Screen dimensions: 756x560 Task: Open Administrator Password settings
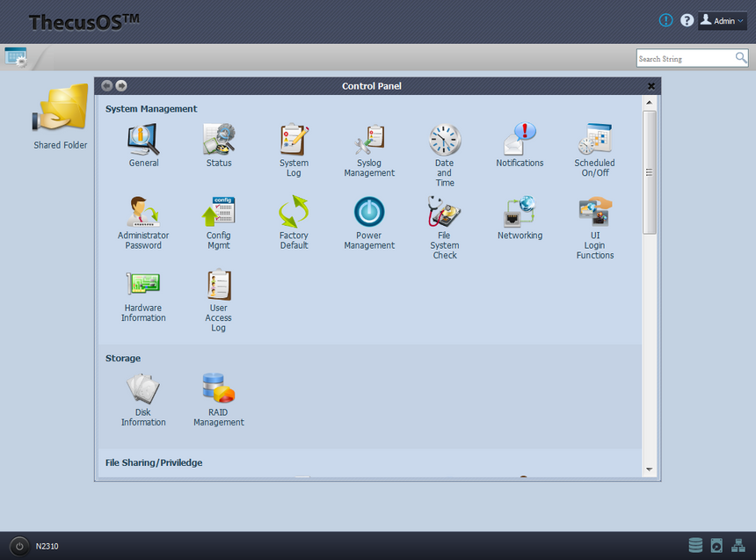click(143, 213)
